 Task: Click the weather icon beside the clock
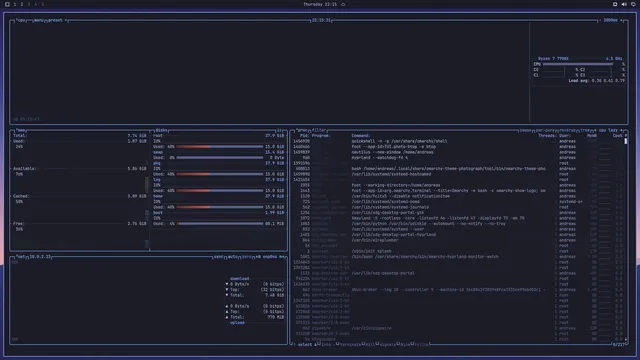[x=343, y=4]
